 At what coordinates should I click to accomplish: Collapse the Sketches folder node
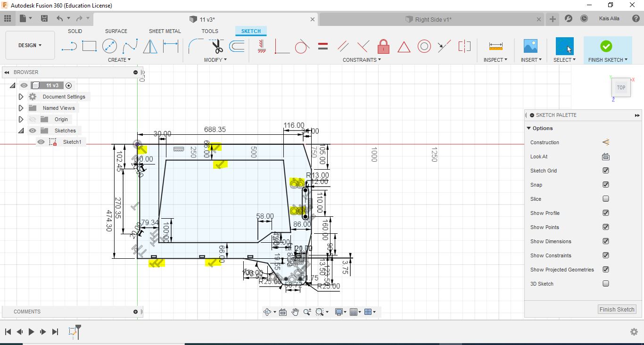coord(21,131)
